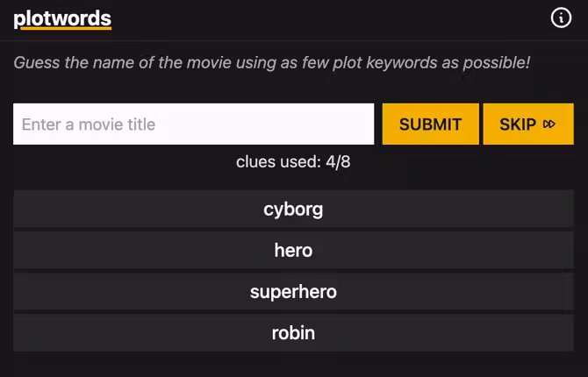Select the "cyborg" keyword row

[x=293, y=210]
